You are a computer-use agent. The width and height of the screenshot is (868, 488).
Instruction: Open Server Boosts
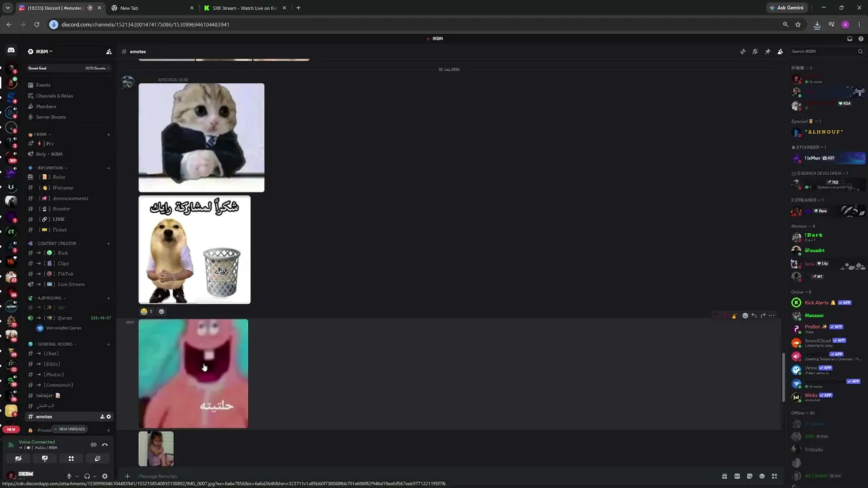coord(51,117)
